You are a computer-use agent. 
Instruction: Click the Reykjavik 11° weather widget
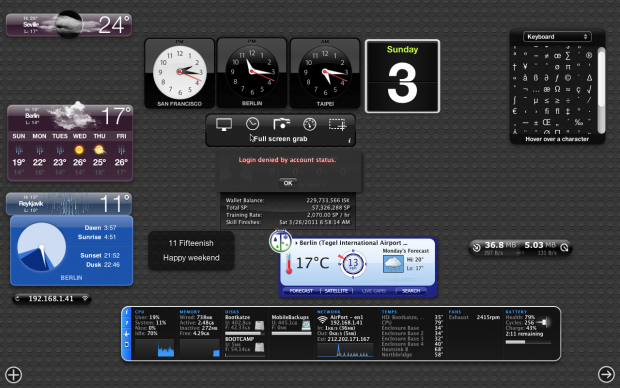(x=69, y=204)
